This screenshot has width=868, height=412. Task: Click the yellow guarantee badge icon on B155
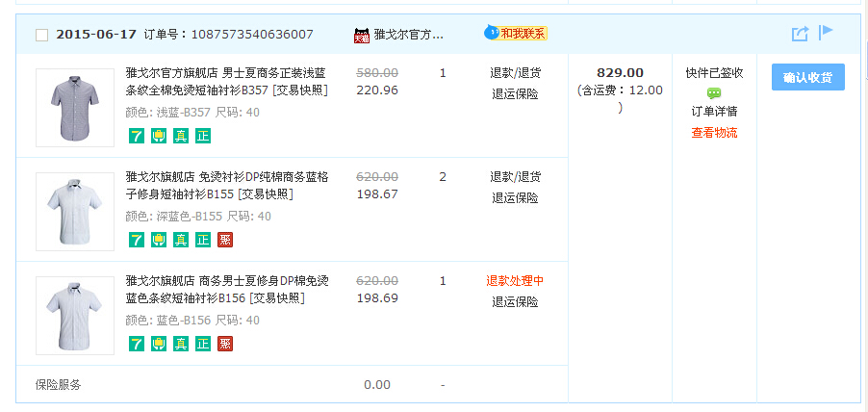(159, 240)
